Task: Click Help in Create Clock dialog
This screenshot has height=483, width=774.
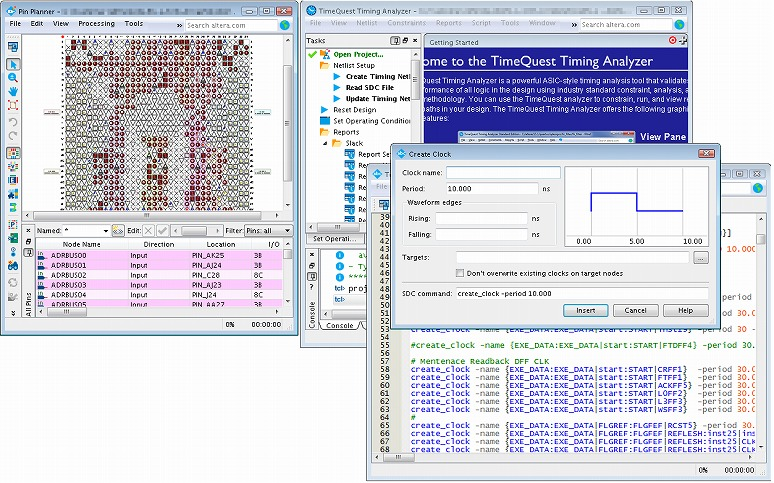Action: (686, 311)
